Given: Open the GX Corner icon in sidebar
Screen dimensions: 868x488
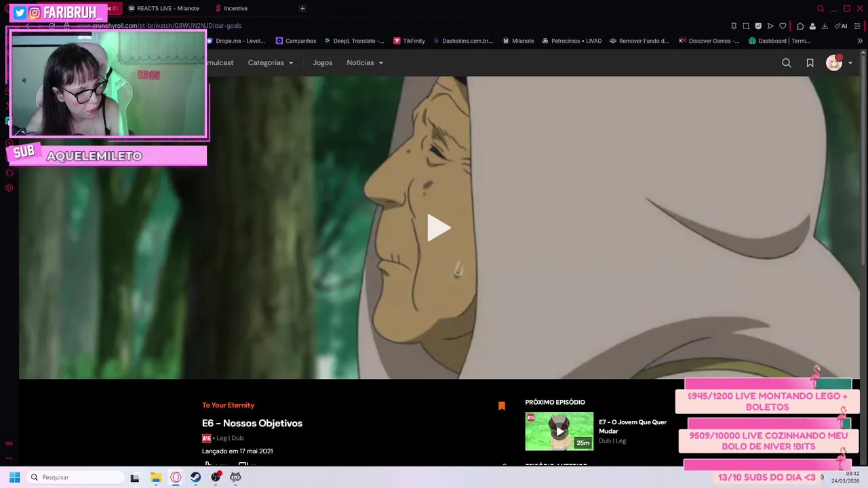Looking at the screenshot, I should (x=9, y=443).
